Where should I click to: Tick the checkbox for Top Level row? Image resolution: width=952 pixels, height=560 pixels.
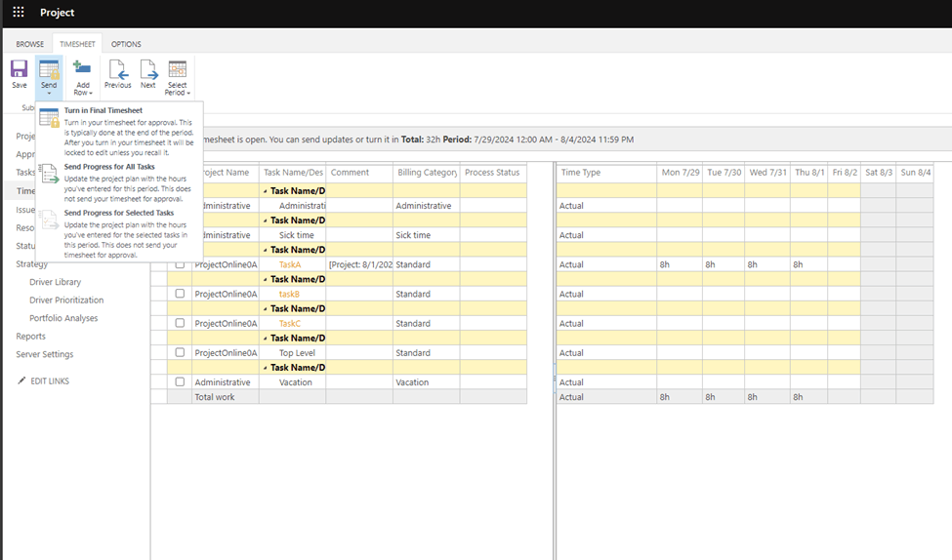tap(180, 352)
